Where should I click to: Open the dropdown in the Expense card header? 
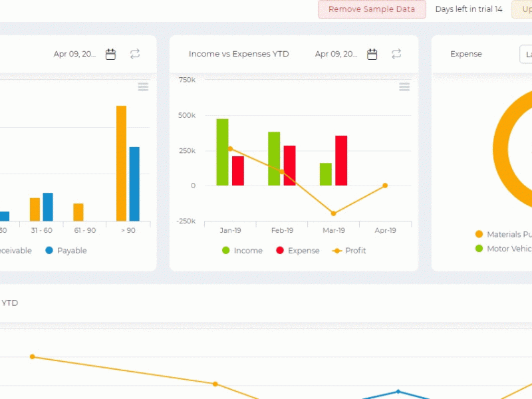point(526,55)
